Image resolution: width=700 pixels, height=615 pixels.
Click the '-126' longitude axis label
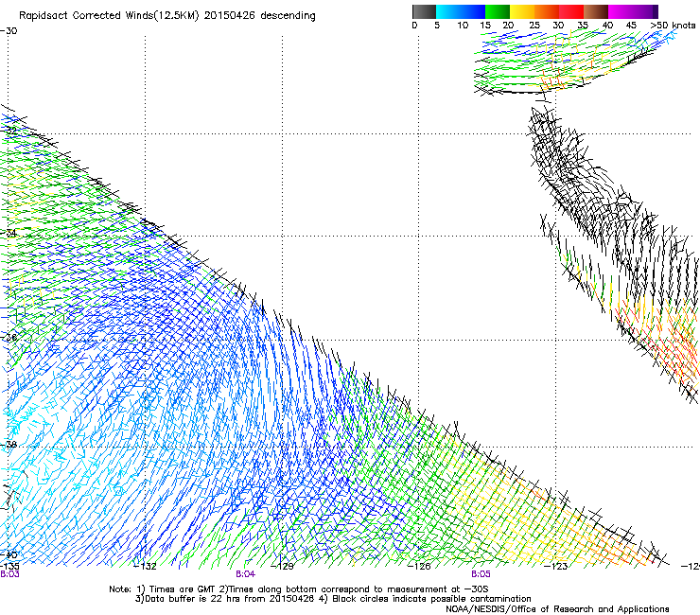click(419, 567)
